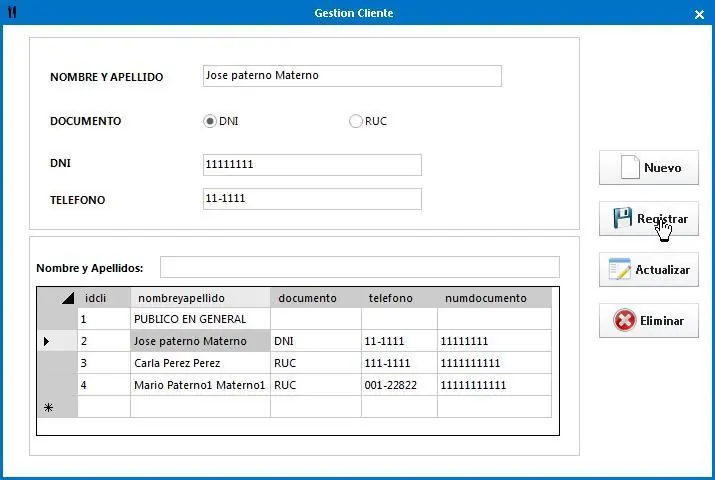Click numdocumento cell 1111111111

494,363
